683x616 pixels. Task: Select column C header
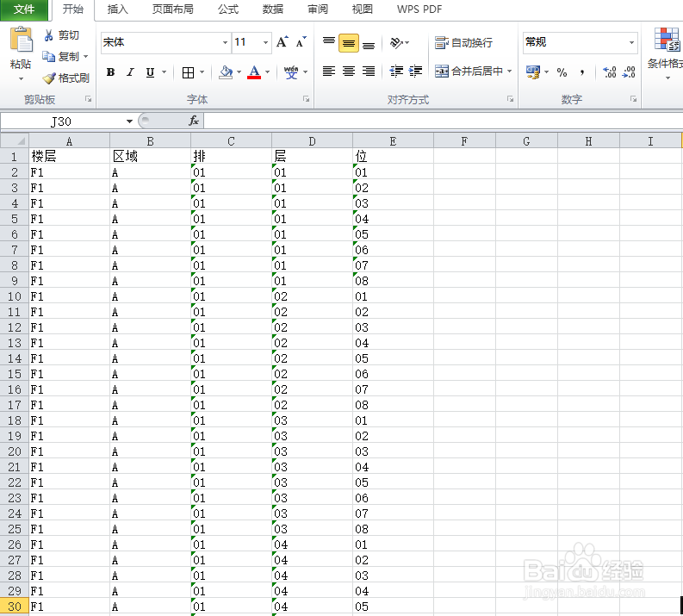(232, 141)
